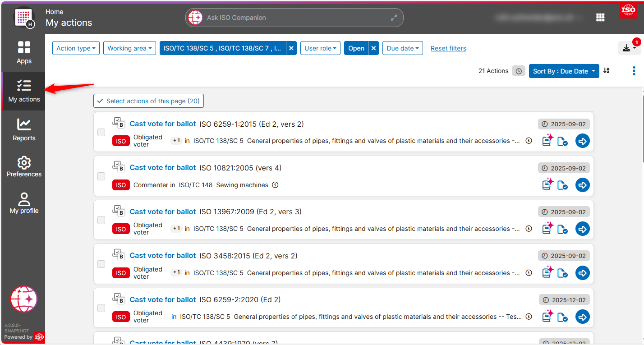Launch ISO Companion globe in sidebar bottom

[x=24, y=299]
